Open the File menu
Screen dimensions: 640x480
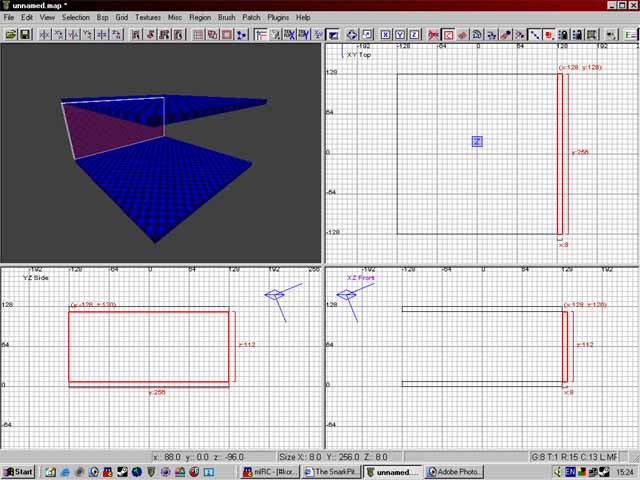(x=9, y=17)
